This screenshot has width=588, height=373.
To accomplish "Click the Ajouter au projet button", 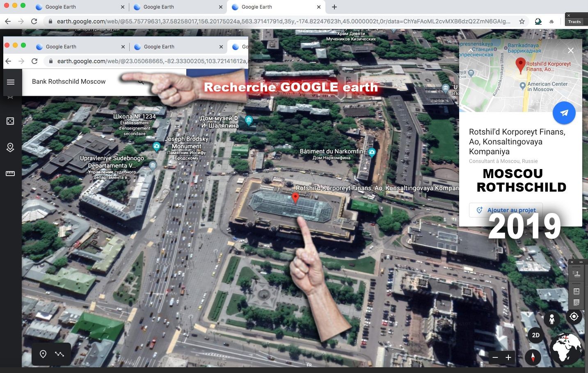I will pyautogui.click(x=506, y=210).
